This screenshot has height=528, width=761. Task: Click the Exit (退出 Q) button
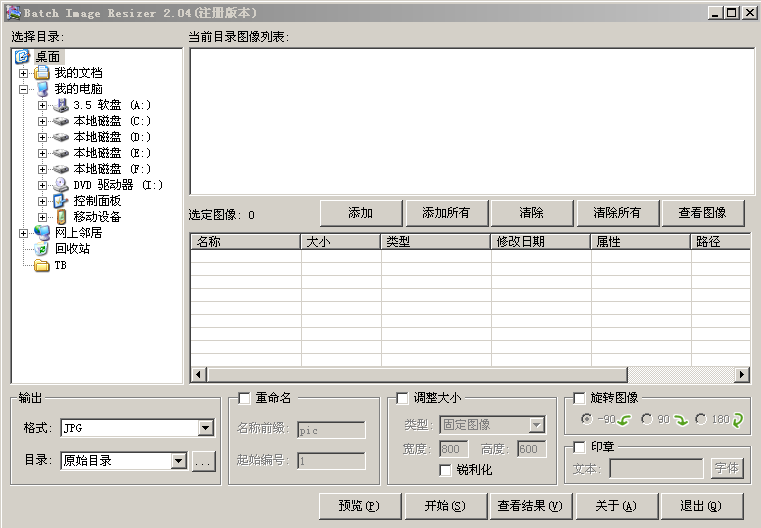coord(702,506)
